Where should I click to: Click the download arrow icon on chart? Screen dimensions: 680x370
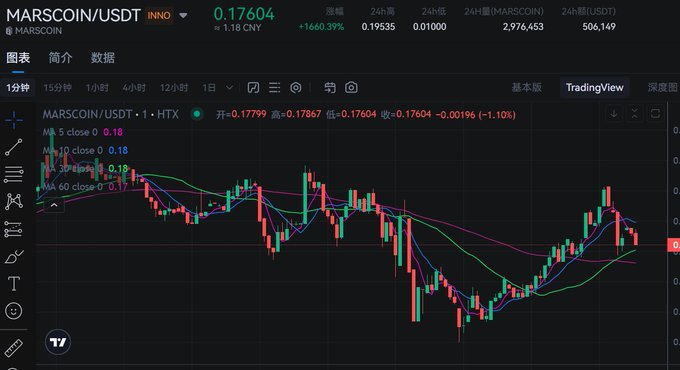pyautogui.click(x=614, y=114)
